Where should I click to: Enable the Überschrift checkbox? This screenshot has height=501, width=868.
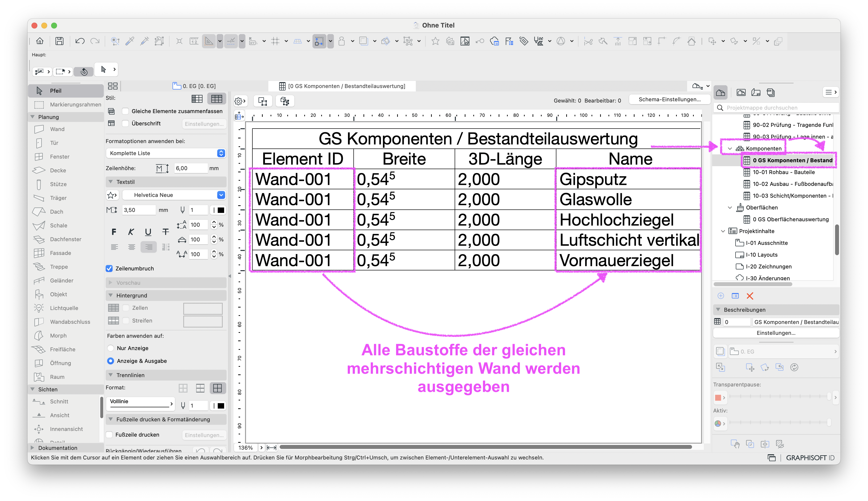pyautogui.click(x=126, y=124)
